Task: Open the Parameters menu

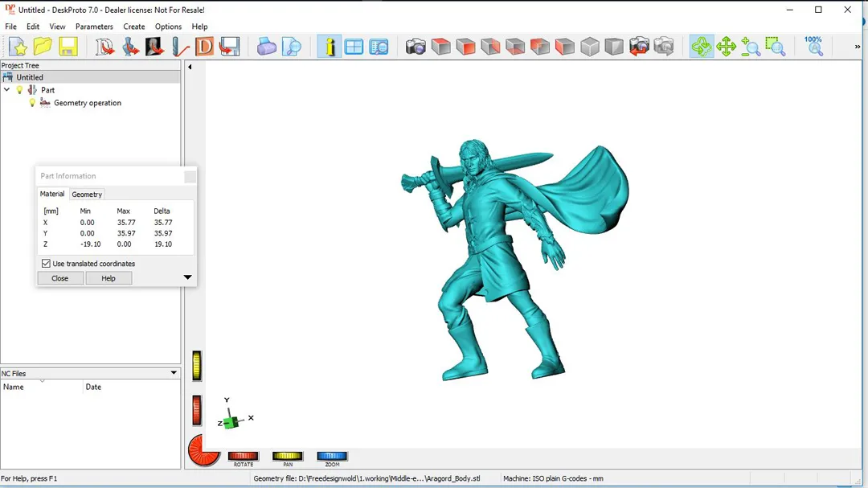Action: click(x=94, y=27)
